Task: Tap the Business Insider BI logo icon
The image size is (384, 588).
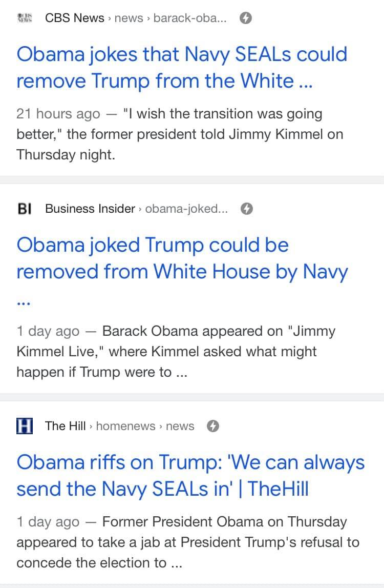Action: (x=25, y=209)
